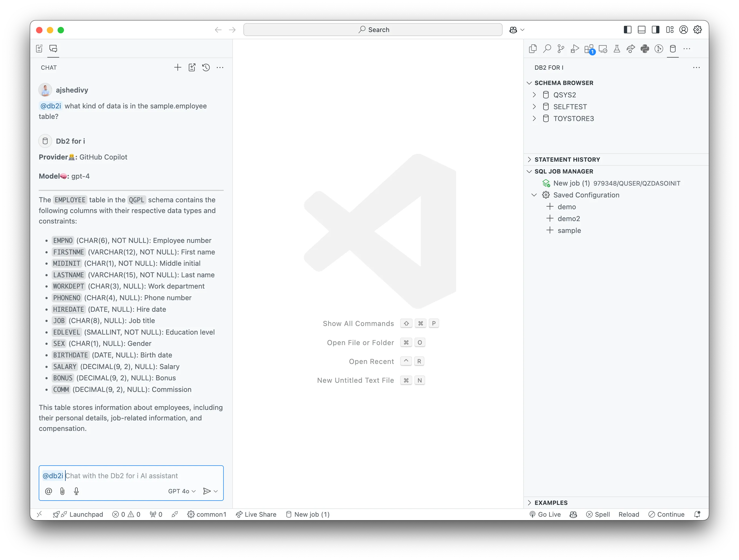
Task: Select the sample saved configuration item
Action: (x=568, y=230)
